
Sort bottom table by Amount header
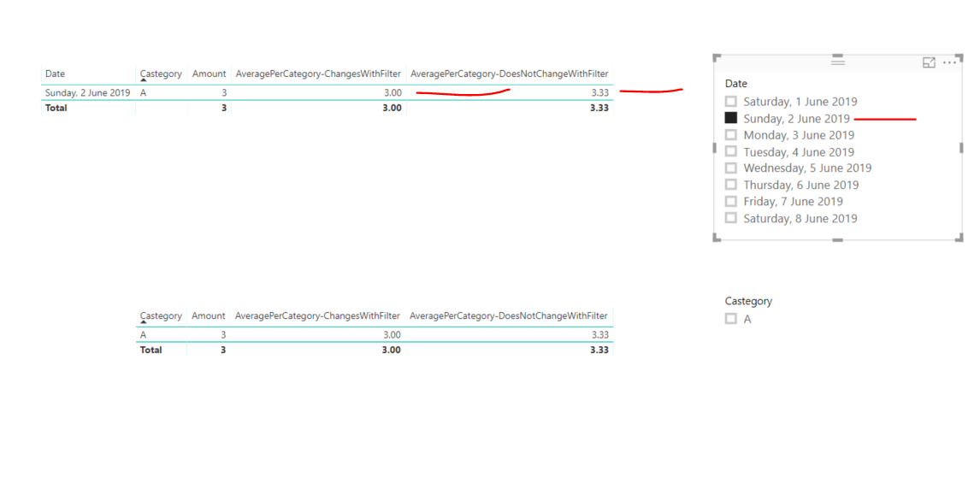coord(208,315)
